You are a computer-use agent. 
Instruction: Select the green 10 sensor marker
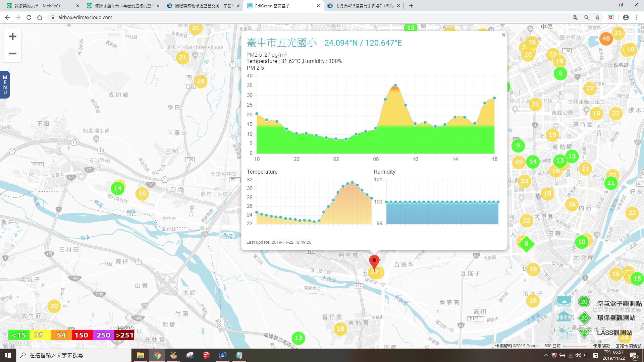coord(582,242)
